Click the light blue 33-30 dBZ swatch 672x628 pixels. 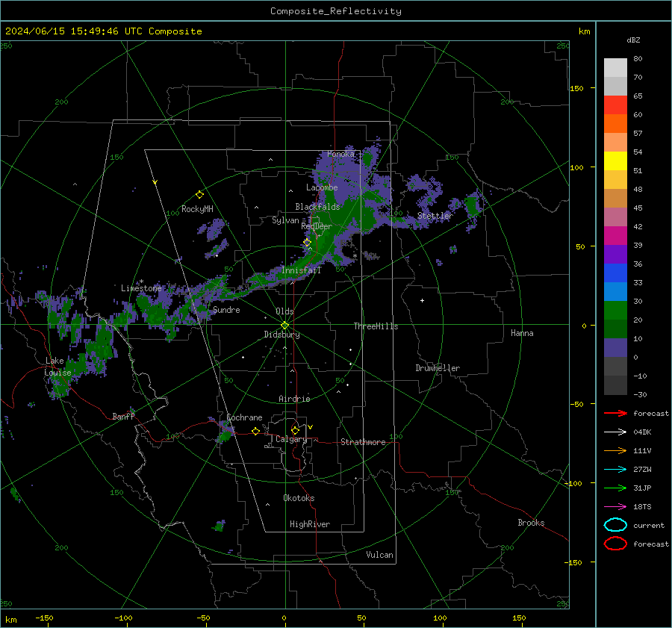(615, 291)
